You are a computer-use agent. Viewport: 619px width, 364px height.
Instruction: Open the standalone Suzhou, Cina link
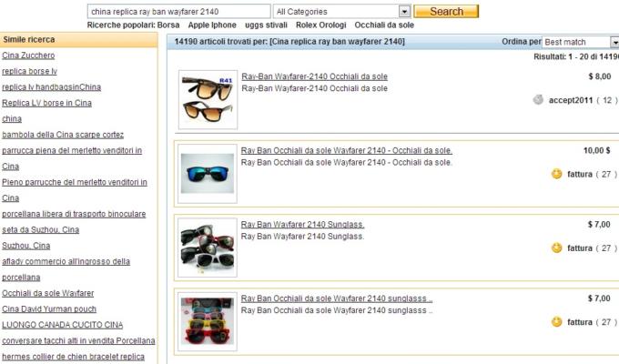tap(26, 246)
